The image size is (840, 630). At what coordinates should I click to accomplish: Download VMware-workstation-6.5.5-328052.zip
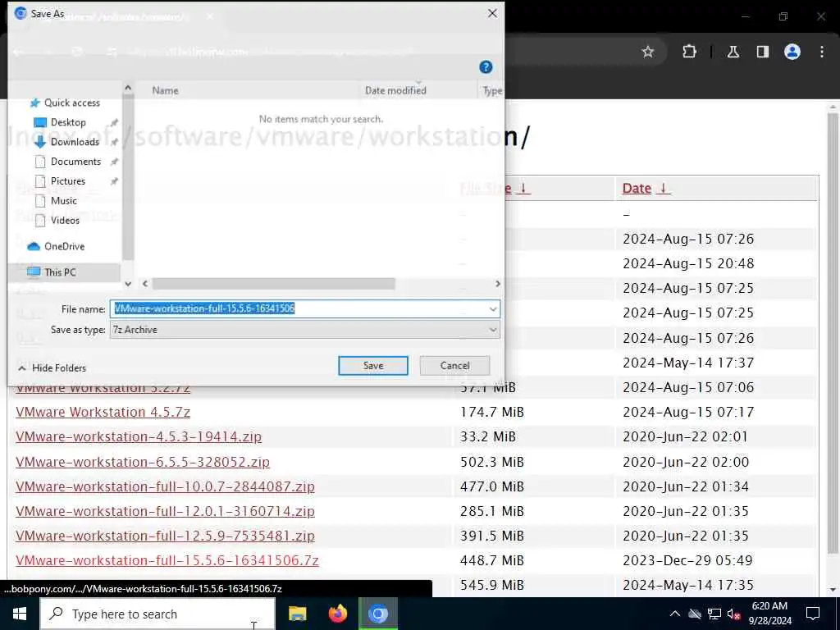pos(143,462)
